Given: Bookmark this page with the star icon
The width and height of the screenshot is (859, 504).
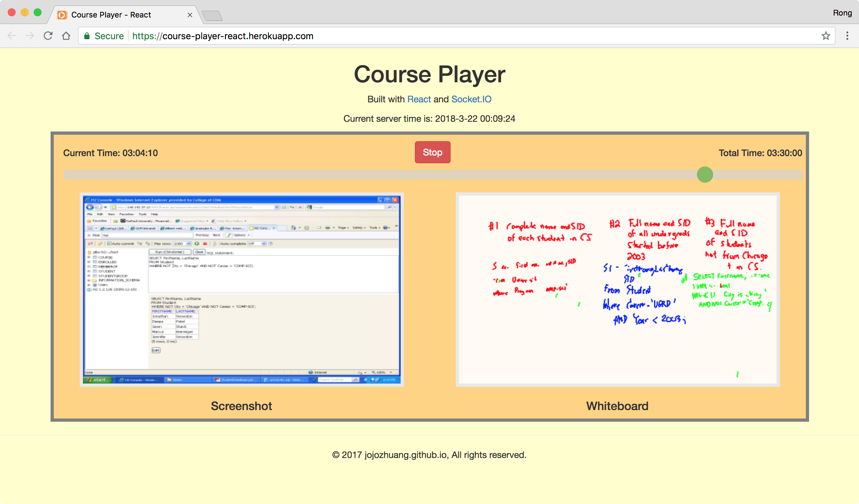Looking at the screenshot, I should (x=826, y=36).
